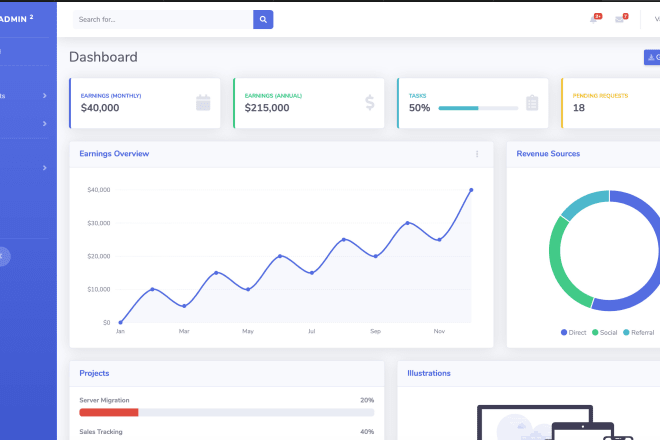This screenshot has width=660, height=440.
Task: Select the Direct legend item
Action: point(575,332)
